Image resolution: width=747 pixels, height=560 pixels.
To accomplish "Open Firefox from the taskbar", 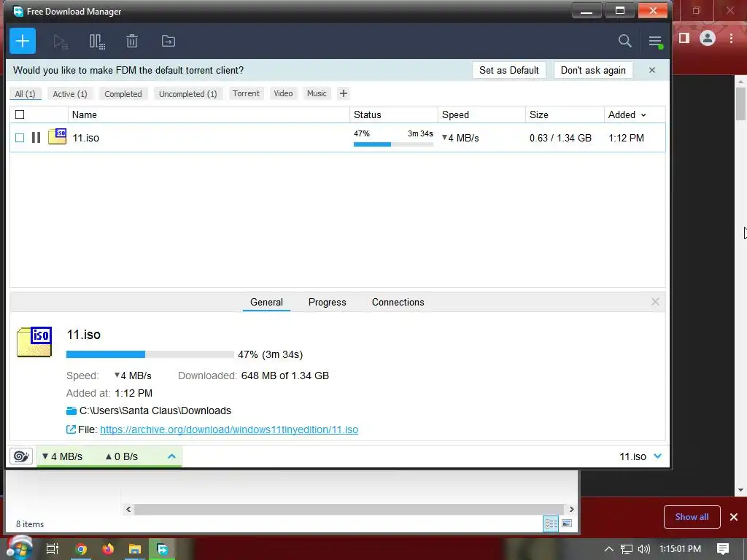I will click(x=108, y=549).
